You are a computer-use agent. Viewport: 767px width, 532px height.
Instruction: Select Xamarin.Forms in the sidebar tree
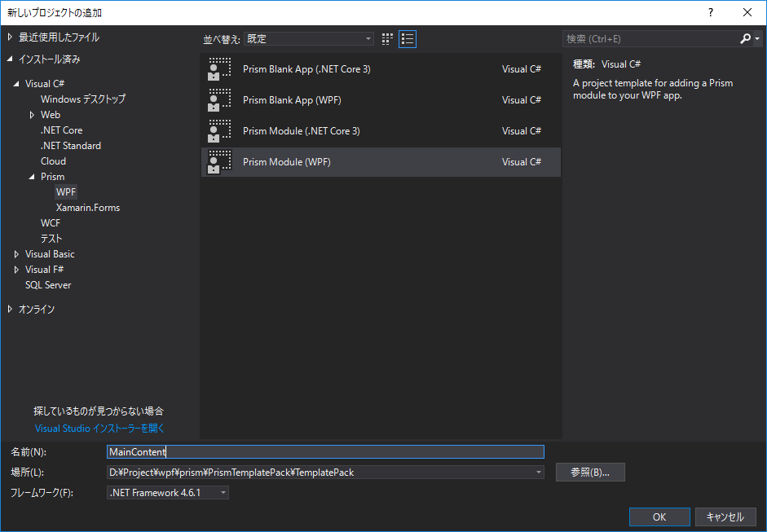pyautogui.click(x=87, y=207)
